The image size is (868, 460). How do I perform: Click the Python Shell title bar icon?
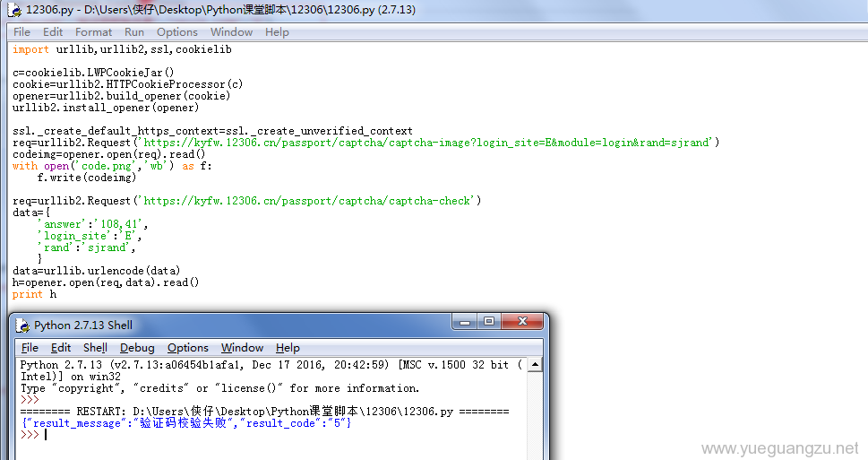coord(22,325)
